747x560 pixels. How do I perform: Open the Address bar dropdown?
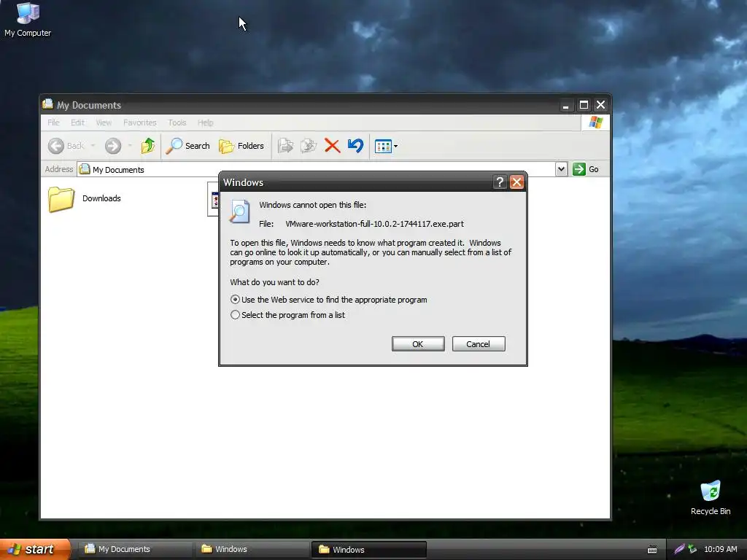[x=561, y=169]
